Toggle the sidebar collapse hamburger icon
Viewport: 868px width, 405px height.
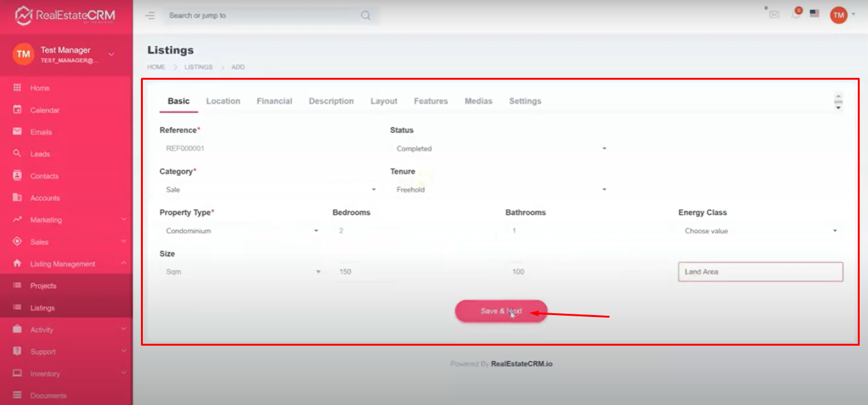(150, 15)
